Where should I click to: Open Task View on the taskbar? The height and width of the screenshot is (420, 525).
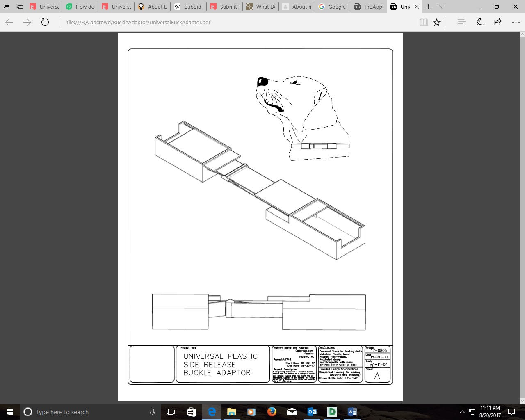[171, 412]
